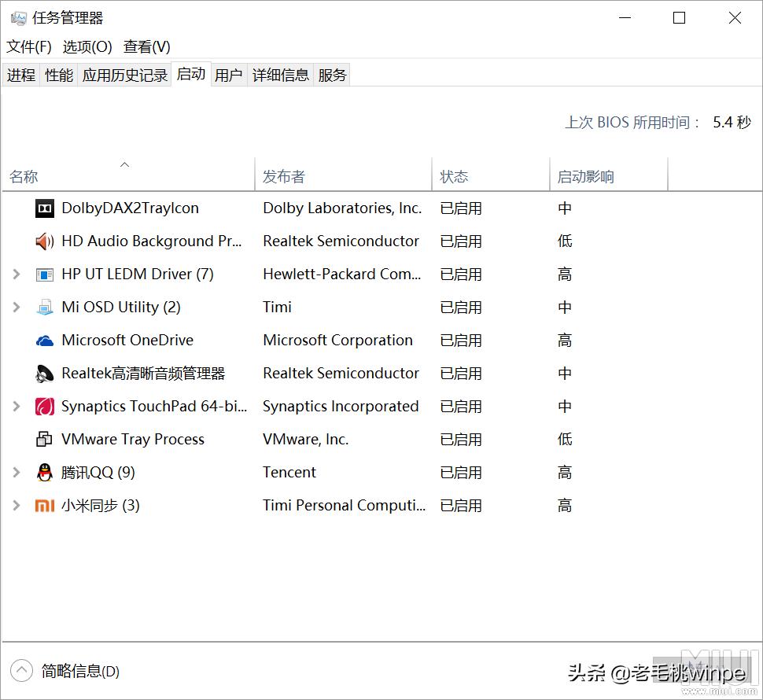This screenshot has width=763, height=700.
Task: Open the 文件(F) menu
Action: (x=29, y=47)
